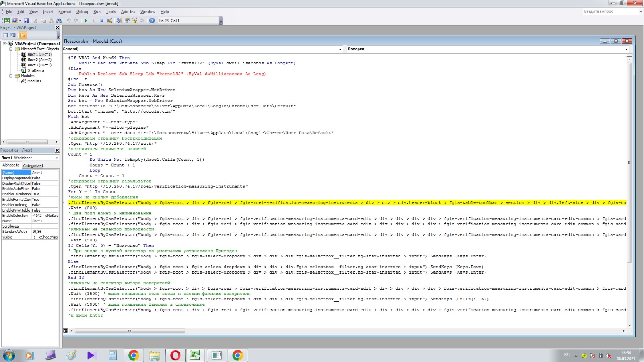The height and width of the screenshot is (362, 644).
Task: Select Module1 in the project tree
Action: (34, 81)
